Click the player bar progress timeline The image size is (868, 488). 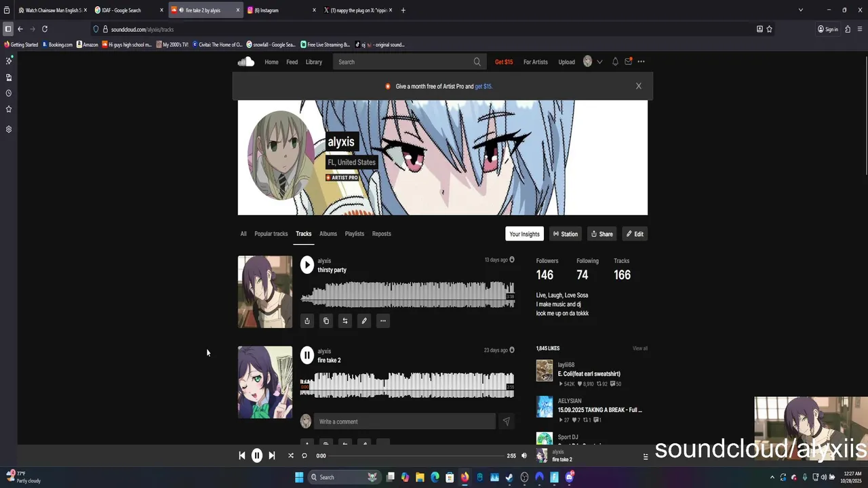click(x=416, y=455)
